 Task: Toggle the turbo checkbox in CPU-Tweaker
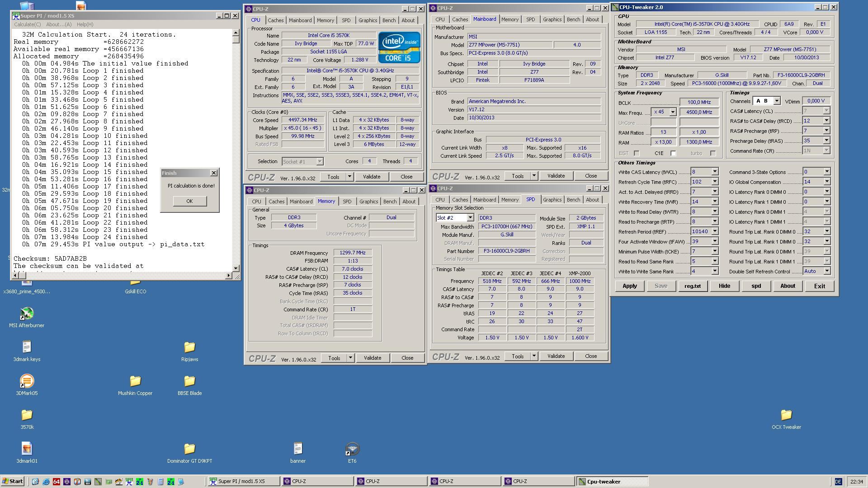coord(713,153)
